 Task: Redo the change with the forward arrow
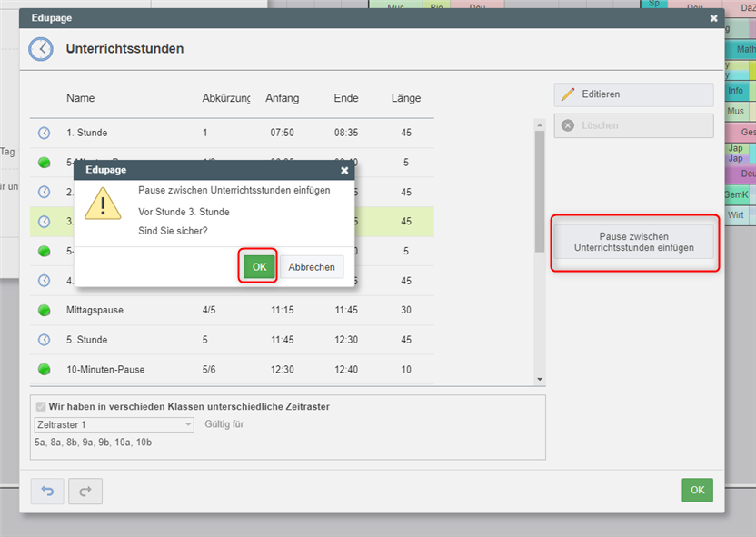[x=85, y=492]
